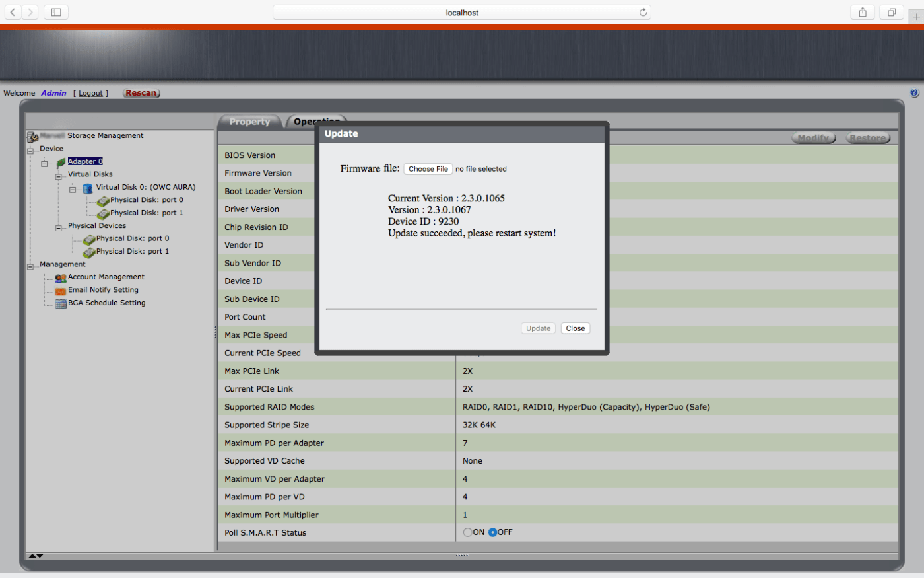
Task: Click the Adapter 0 card icon
Action: [61, 162]
